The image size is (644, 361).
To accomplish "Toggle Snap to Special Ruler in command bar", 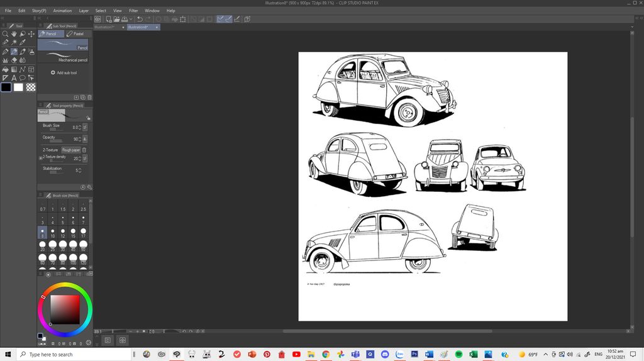I will point(228,19).
